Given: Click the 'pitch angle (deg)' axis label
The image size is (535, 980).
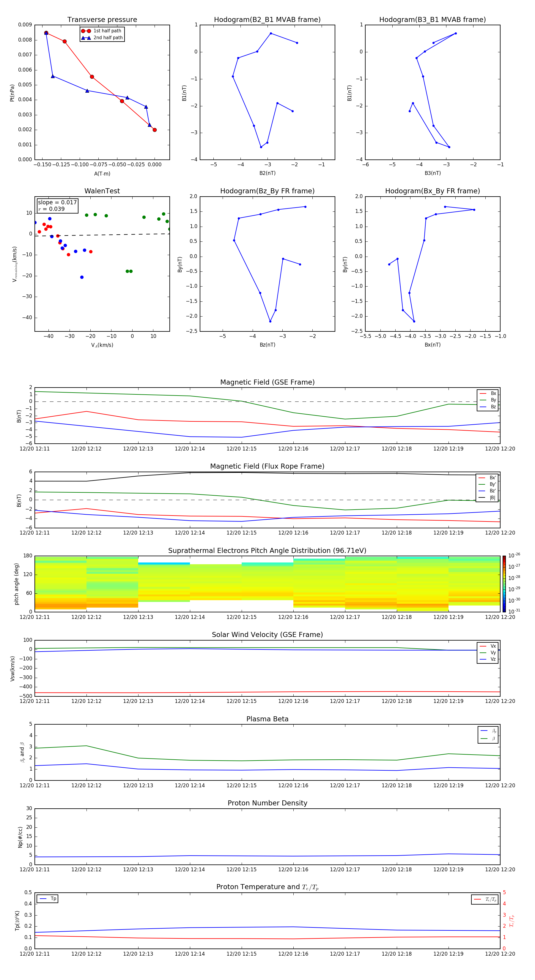Looking at the screenshot, I should coord(16,584).
